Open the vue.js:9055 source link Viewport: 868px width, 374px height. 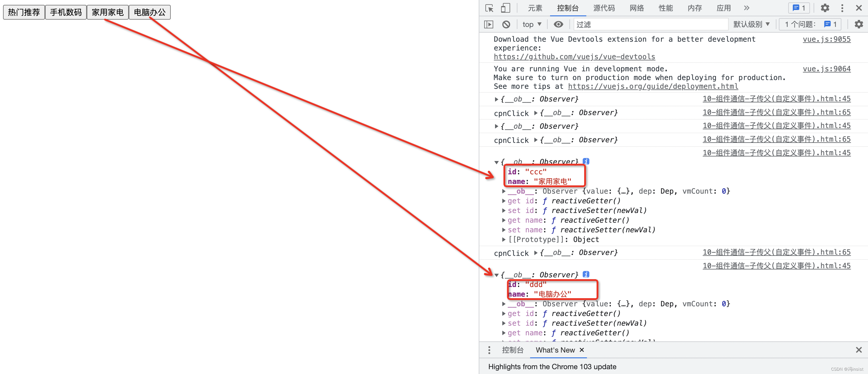point(827,39)
